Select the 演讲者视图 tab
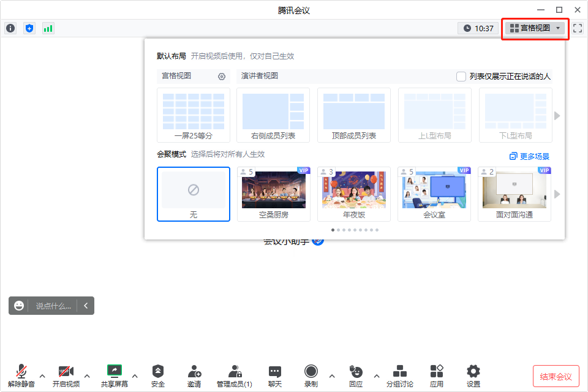Image resolution: width=588 pixels, height=392 pixels. pos(260,76)
